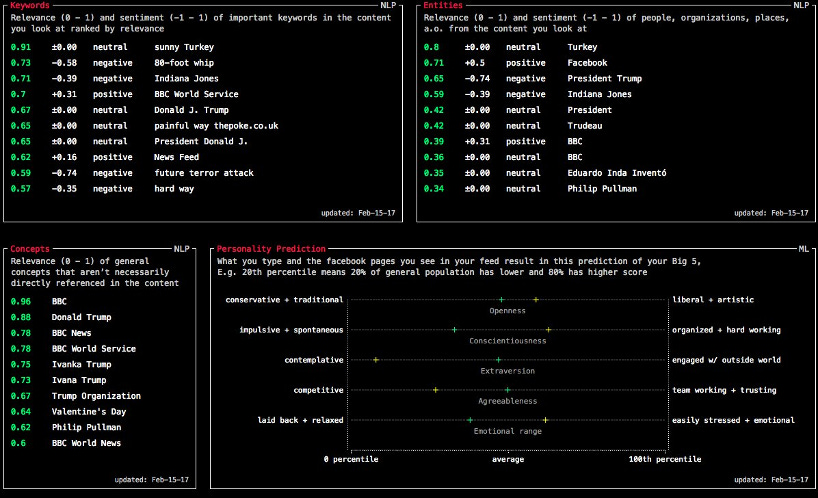Click the green marker on the Emotional range row
Image resolution: width=818 pixels, height=498 pixels.
click(x=470, y=420)
